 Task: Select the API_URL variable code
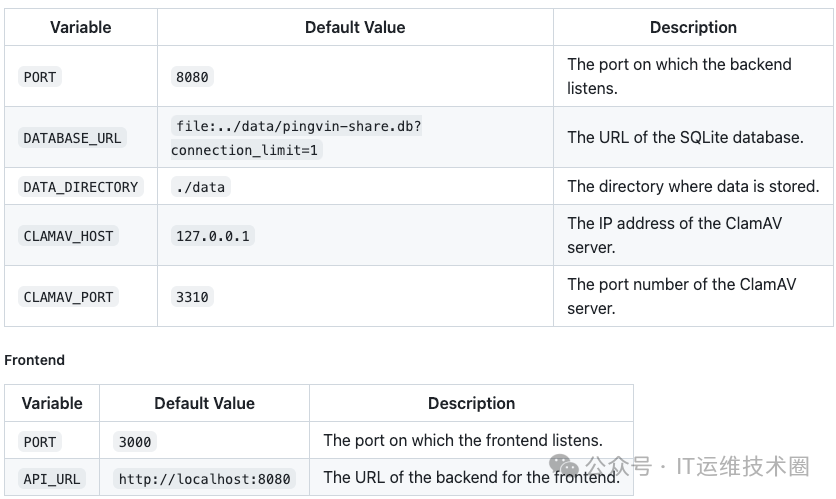tap(52, 479)
